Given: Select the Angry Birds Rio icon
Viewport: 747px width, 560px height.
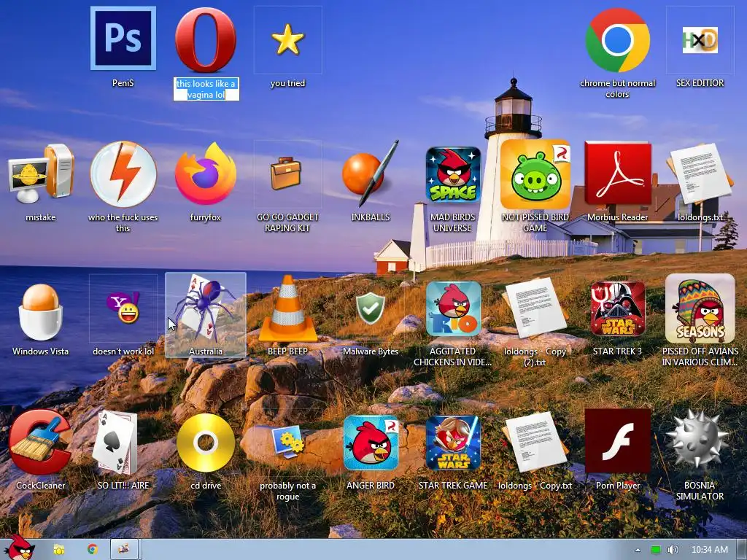Looking at the screenshot, I should coord(453,308).
